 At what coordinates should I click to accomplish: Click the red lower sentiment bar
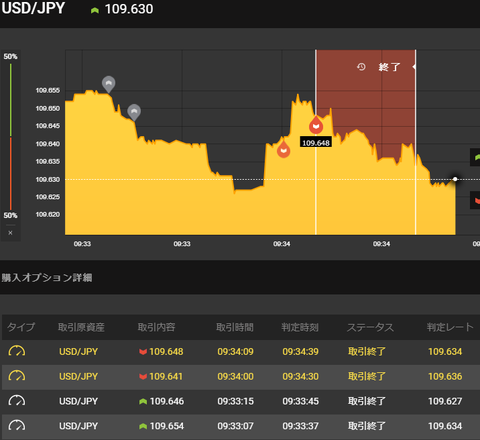pyautogui.click(x=11, y=174)
